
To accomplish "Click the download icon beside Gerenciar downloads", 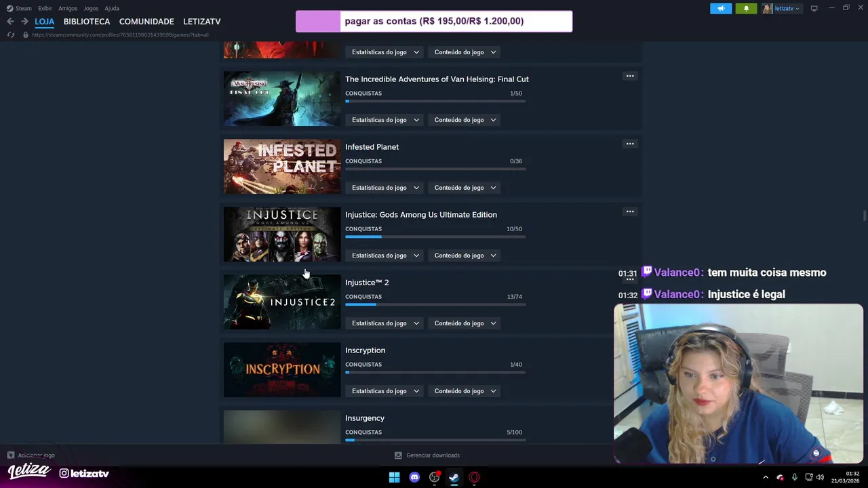I will tap(398, 455).
